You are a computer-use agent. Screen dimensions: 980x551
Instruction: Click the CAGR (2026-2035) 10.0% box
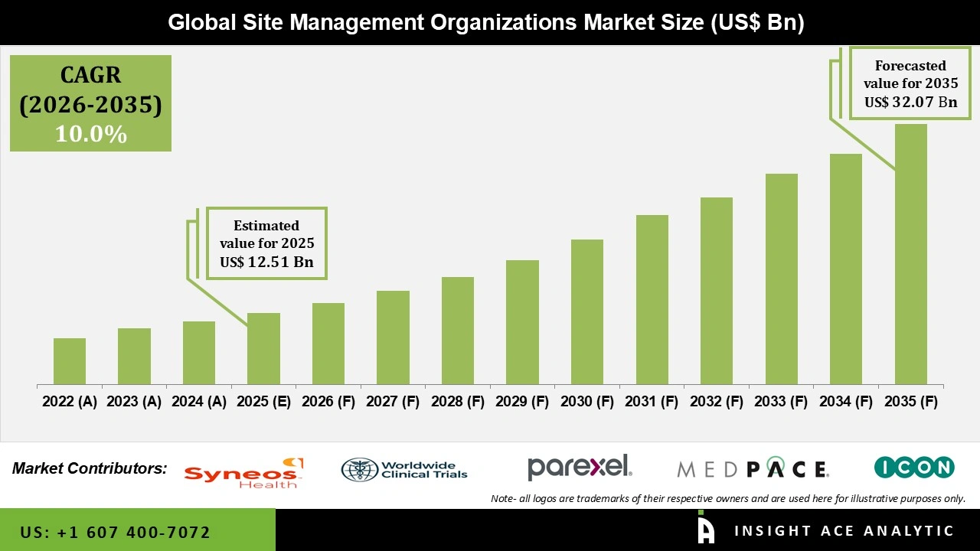pos(90,103)
